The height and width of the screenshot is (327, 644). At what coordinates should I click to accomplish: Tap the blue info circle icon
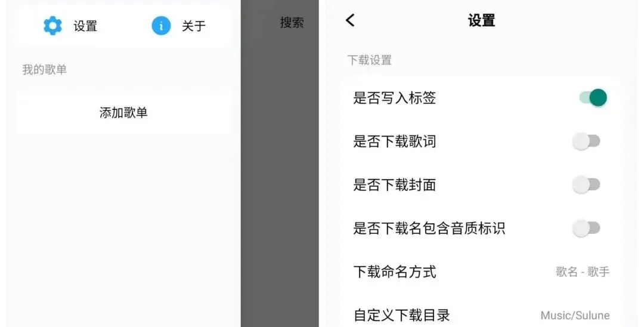pyautogui.click(x=161, y=26)
